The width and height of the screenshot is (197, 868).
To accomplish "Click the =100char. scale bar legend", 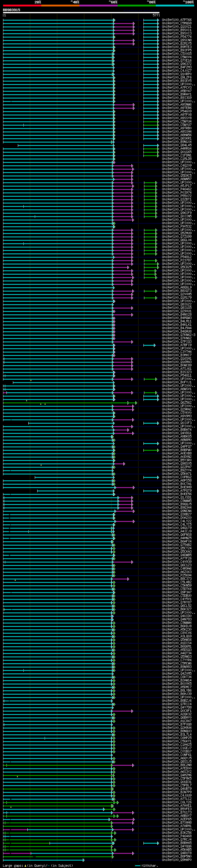I will point(146,865).
